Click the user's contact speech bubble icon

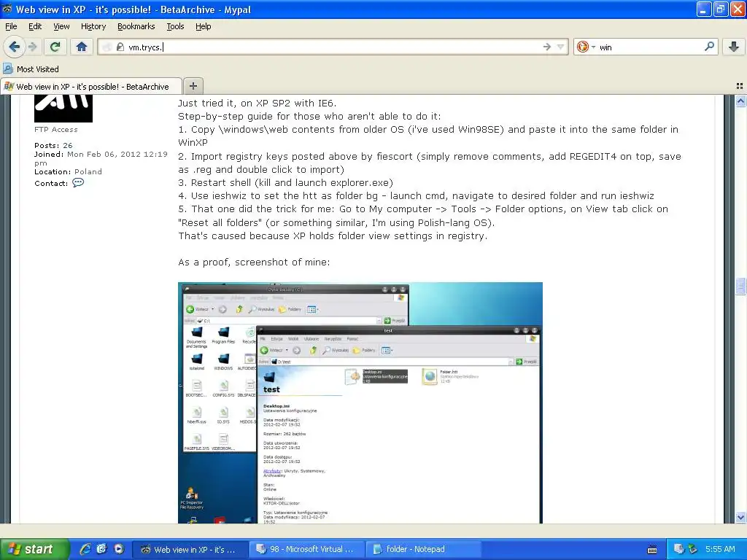(x=78, y=182)
